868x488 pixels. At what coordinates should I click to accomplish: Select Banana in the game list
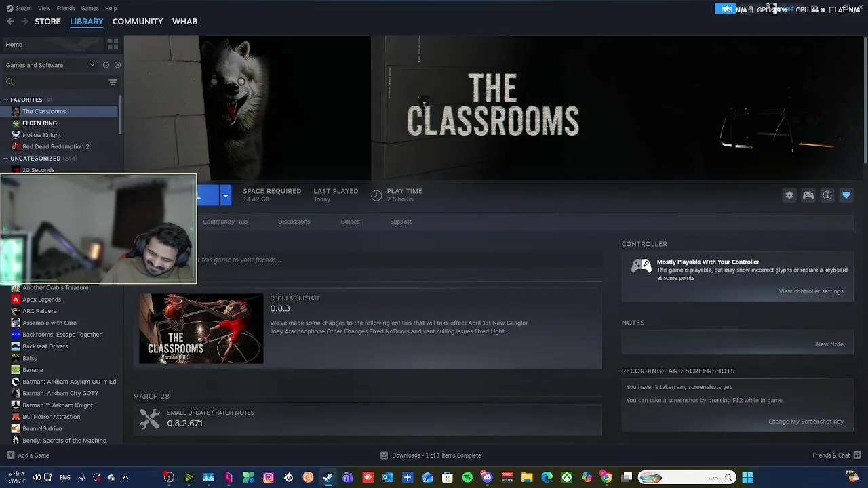click(60, 370)
